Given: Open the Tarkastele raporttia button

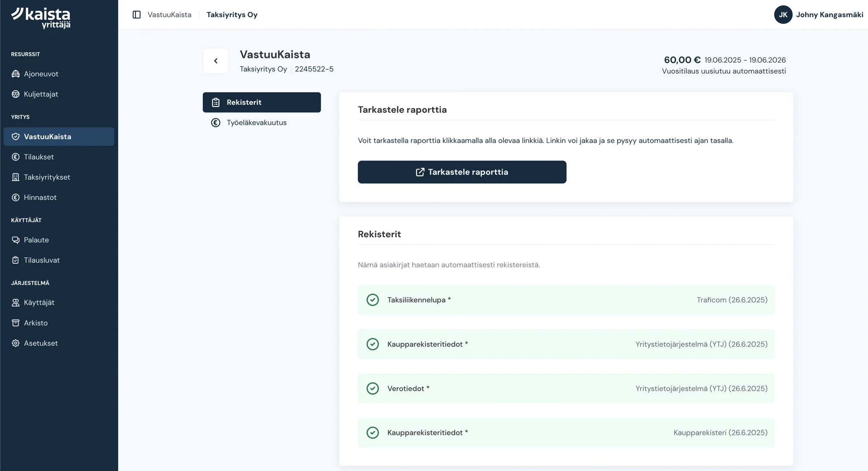Looking at the screenshot, I should [x=462, y=172].
